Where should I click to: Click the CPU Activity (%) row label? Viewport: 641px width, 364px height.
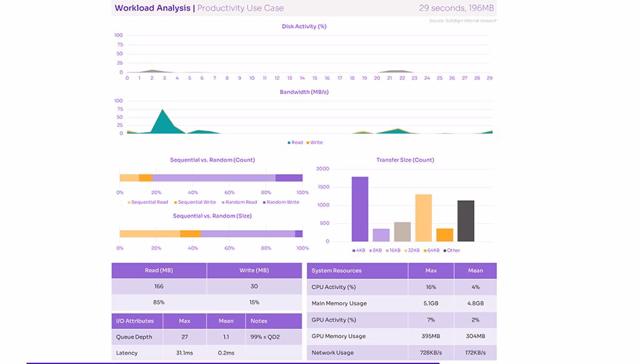[x=334, y=287]
